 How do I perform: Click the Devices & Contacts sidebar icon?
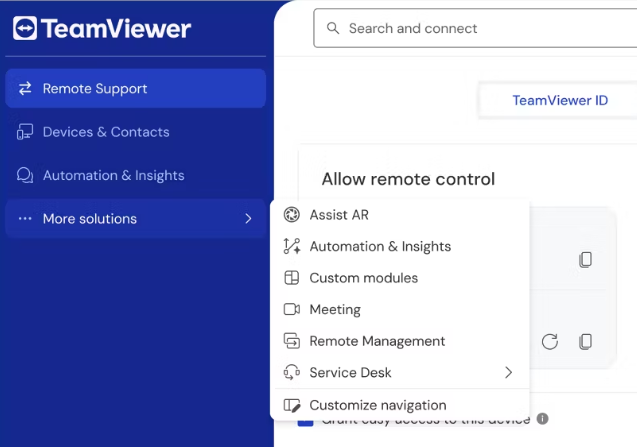coord(25,132)
